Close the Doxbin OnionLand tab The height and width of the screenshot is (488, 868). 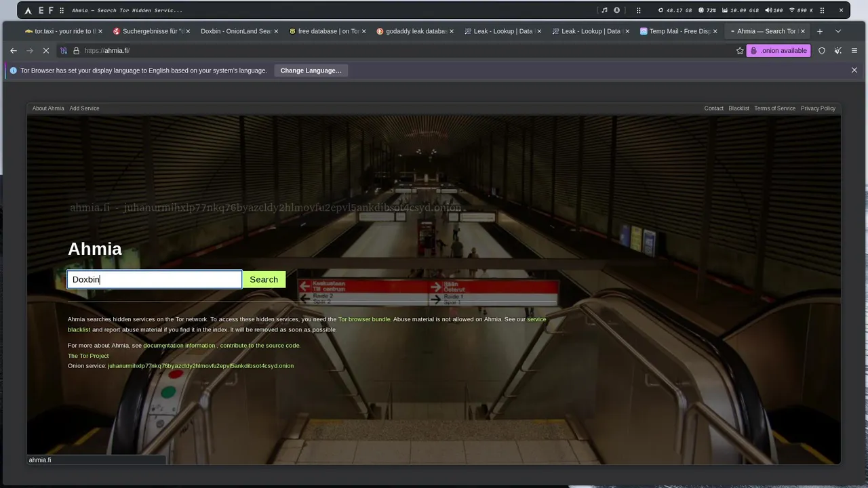click(276, 31)
